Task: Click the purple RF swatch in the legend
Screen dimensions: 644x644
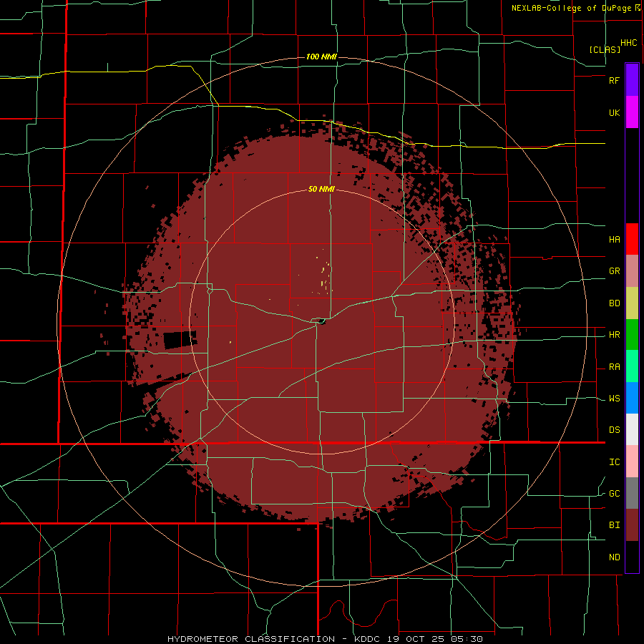Action: (x=632, y=80)
